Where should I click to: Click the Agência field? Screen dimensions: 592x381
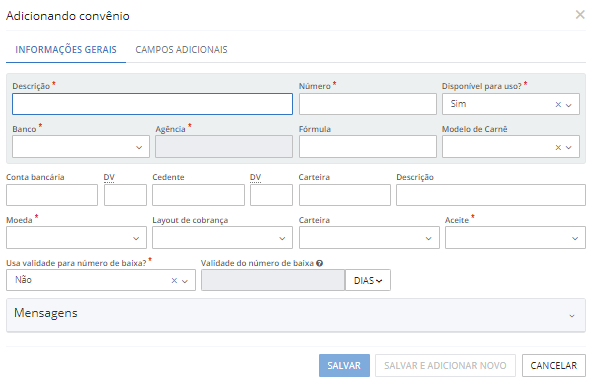(224, 147)
